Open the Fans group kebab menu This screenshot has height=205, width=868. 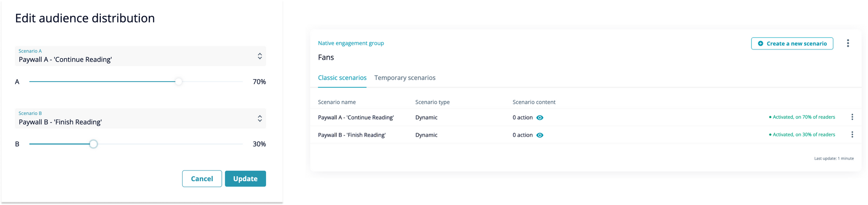(x=848, y=43)
